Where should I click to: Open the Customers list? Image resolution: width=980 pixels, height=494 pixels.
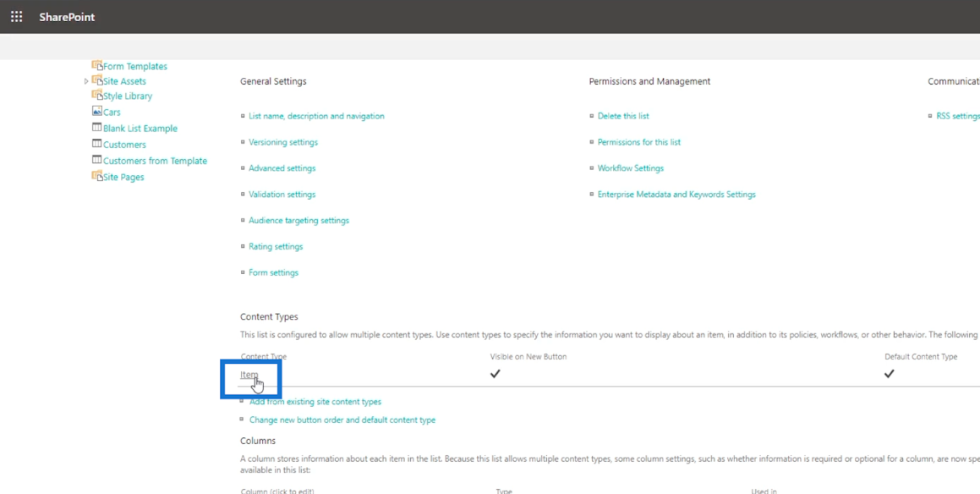coord(124,145)
